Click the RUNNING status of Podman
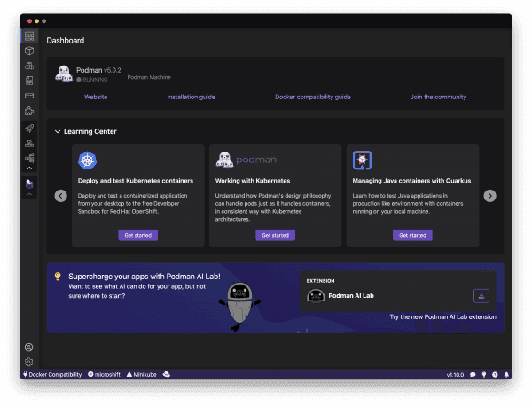The height and width of the screenshot is (406, 532). click(92, 80)
